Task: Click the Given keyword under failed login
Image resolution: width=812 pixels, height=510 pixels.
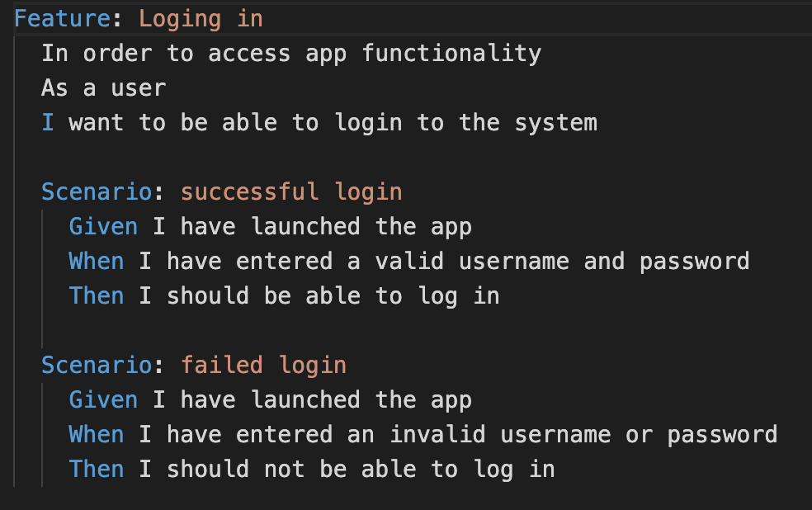Action: coord(104,400)
